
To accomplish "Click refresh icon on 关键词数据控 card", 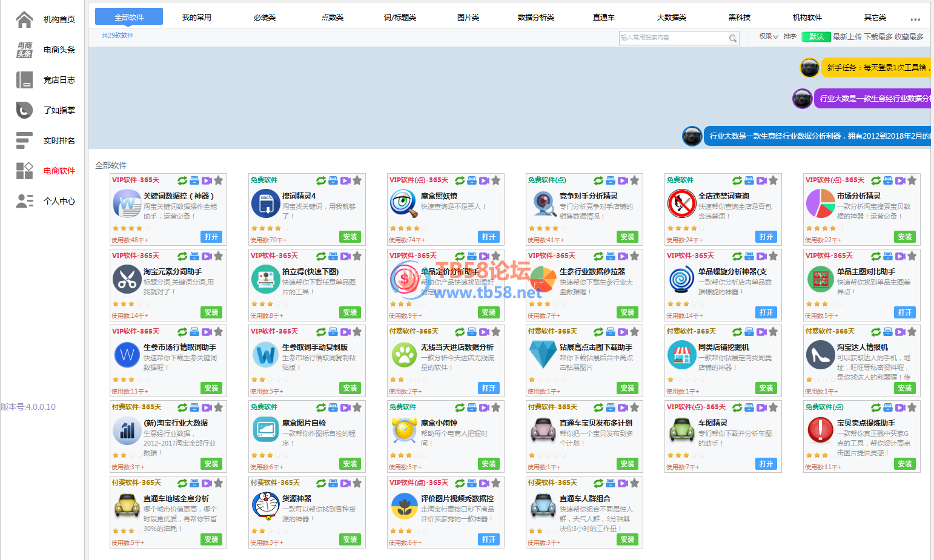I will click(182, 180).
